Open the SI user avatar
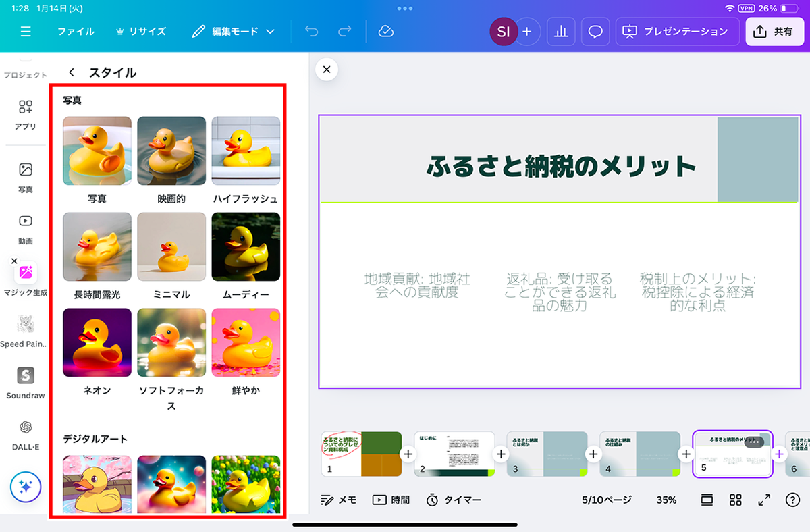Screen dimensions: 810x532 (504, 32)
